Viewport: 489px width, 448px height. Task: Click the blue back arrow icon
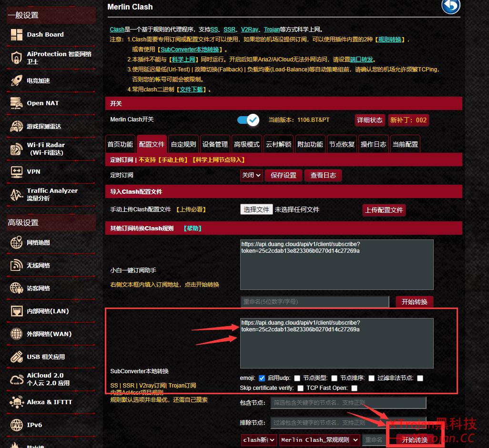(x=450, y=6)
